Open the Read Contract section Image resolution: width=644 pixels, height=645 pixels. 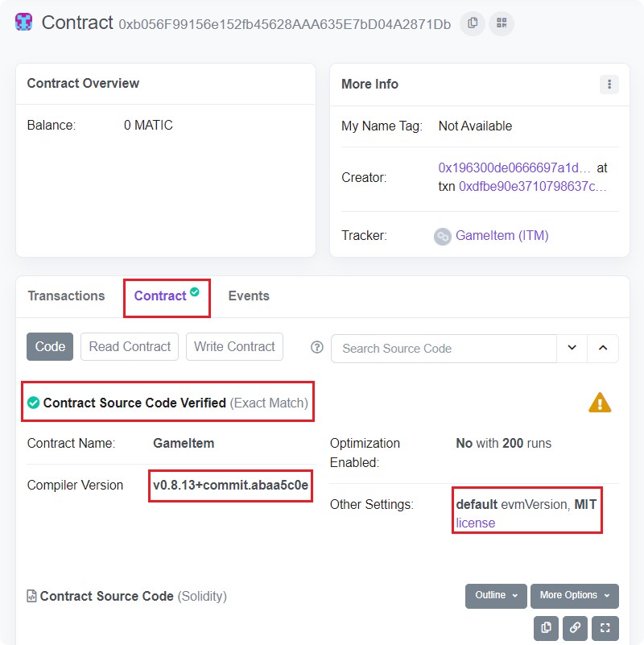130,347
